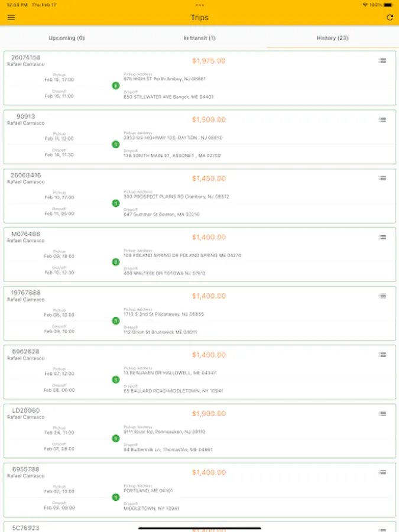Open list menu icon for trip 19767888
The height and width of the screenshot is (532, 399).
(x=382, y=296)
